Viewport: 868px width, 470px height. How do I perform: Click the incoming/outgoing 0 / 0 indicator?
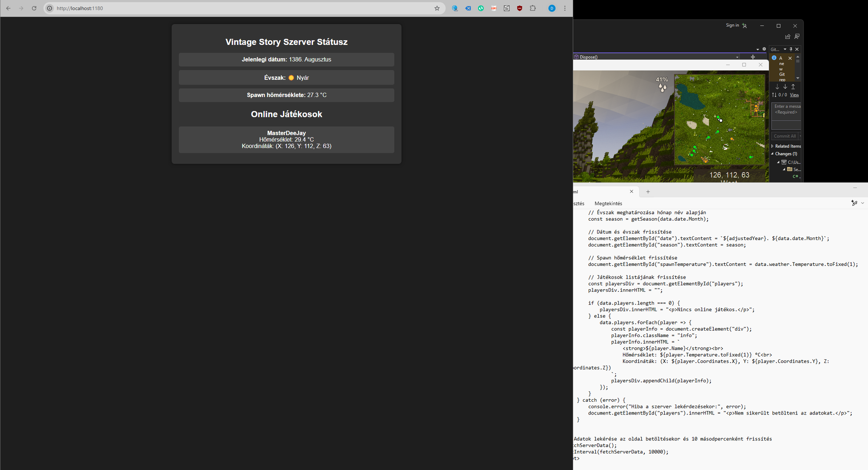tap(780, 95)
